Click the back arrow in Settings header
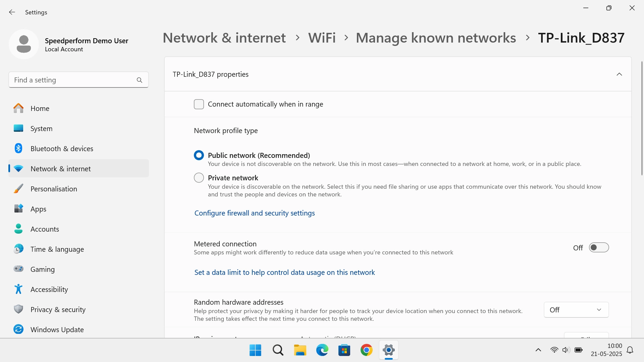This screenshot has width=644, height=362. (x=12, y=12)
